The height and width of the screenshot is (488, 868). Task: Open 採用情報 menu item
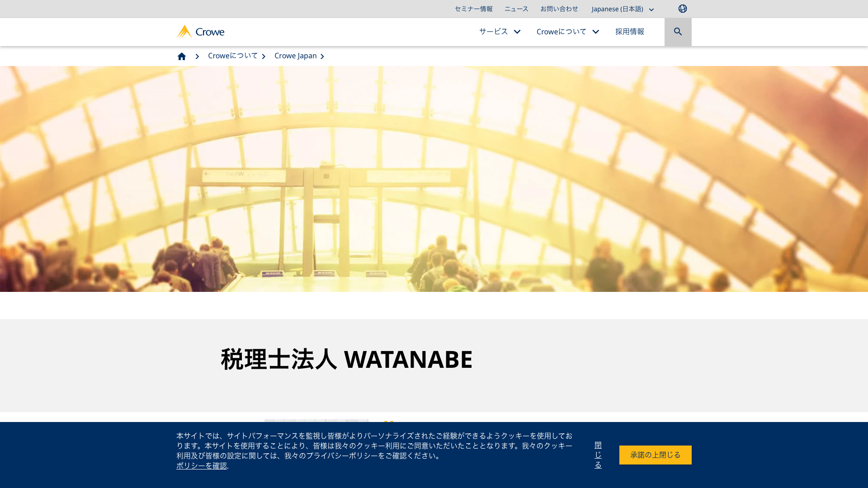629,32
